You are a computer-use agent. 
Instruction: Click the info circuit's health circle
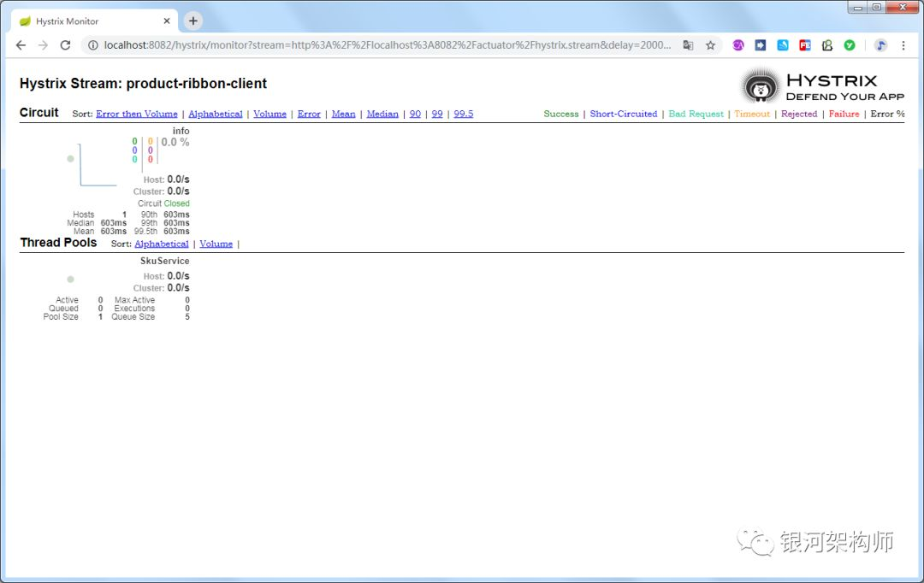pyautogui.click(x=71, y=158)
